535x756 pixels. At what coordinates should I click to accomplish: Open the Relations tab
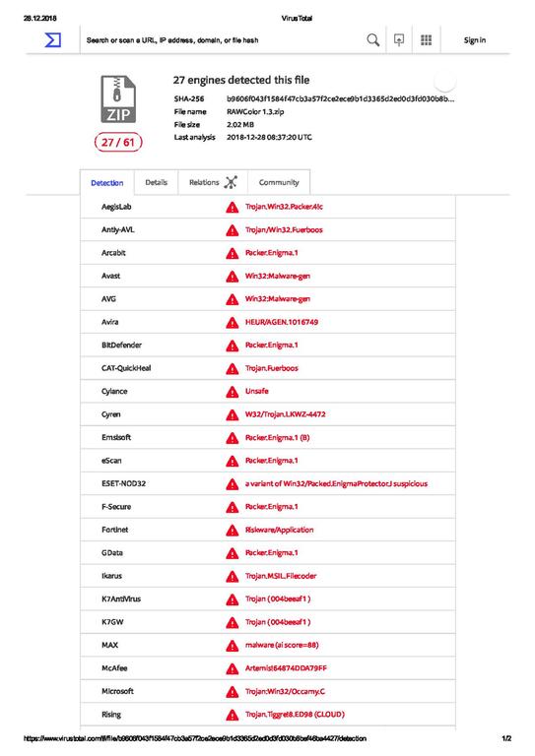pos(213,182)
